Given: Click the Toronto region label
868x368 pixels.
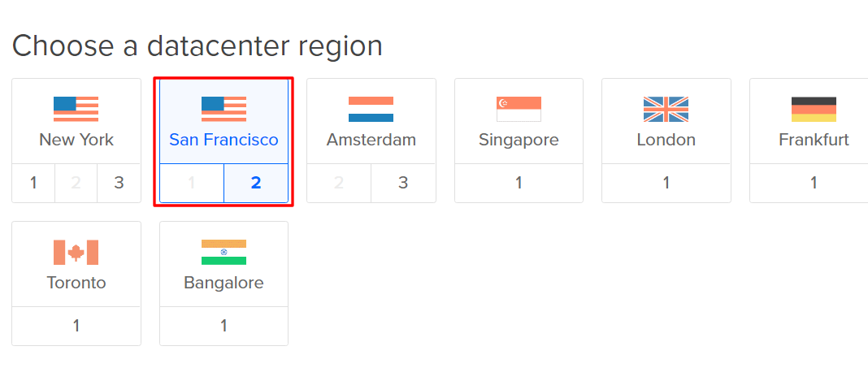Looking at the screenshot, I should (x=76, y=283).
